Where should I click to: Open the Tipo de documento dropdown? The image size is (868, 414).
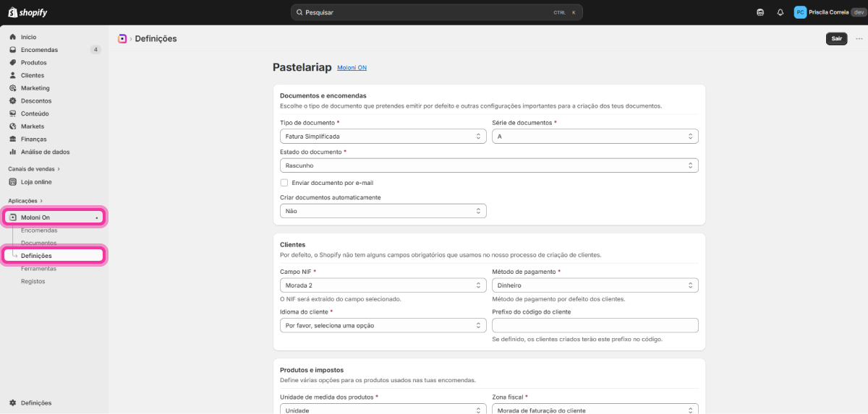click(383, 136)
